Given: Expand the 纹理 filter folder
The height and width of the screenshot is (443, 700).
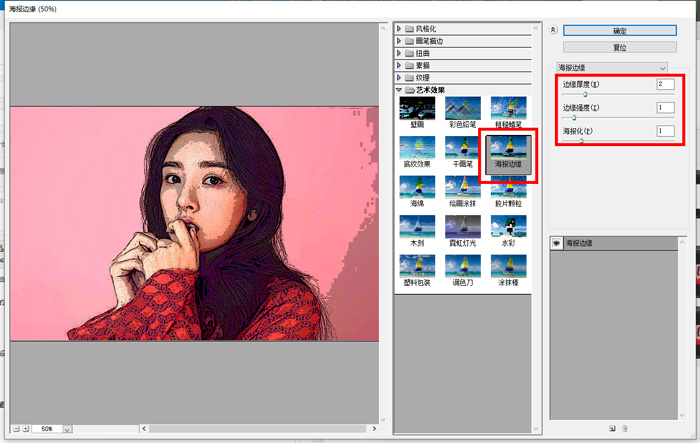Looking at the screenshot, I should click(399, 77).
